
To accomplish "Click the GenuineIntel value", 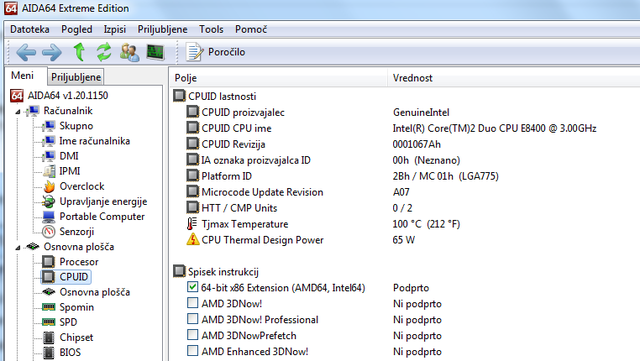I will pos(421,112).
